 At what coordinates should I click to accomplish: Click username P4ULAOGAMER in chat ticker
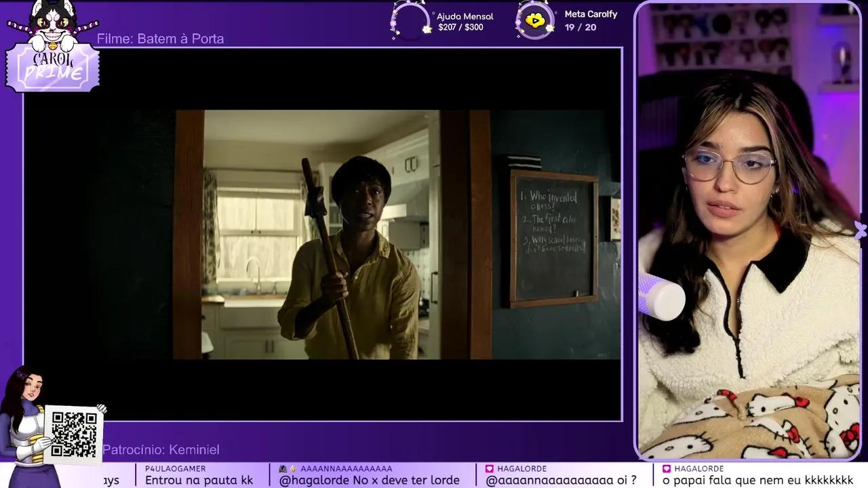point(175,468)
